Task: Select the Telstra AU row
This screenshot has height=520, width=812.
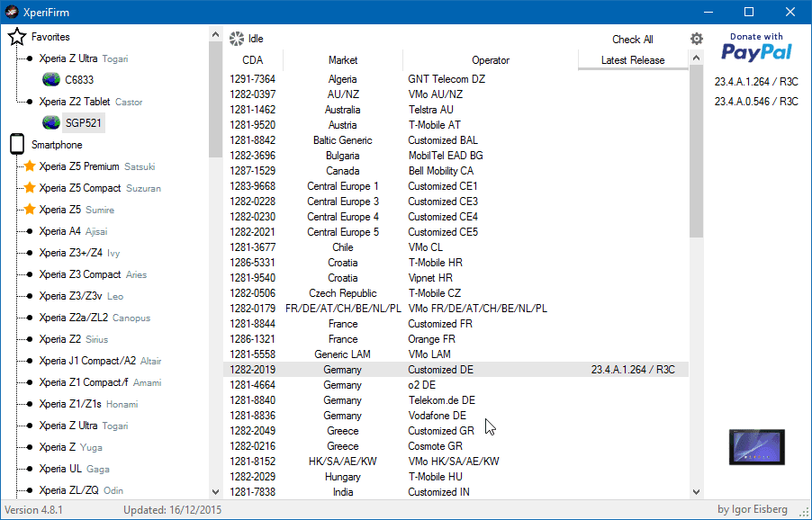Action: 456,110
